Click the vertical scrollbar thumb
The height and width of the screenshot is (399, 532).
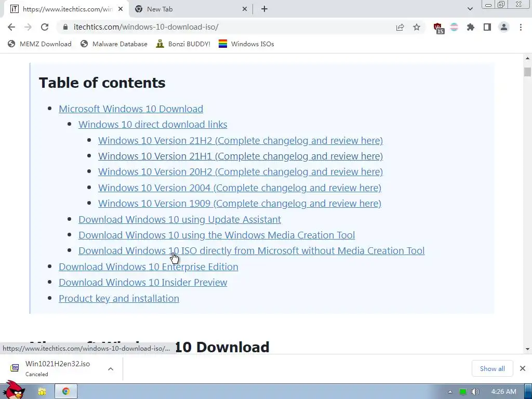click(527, 72)
